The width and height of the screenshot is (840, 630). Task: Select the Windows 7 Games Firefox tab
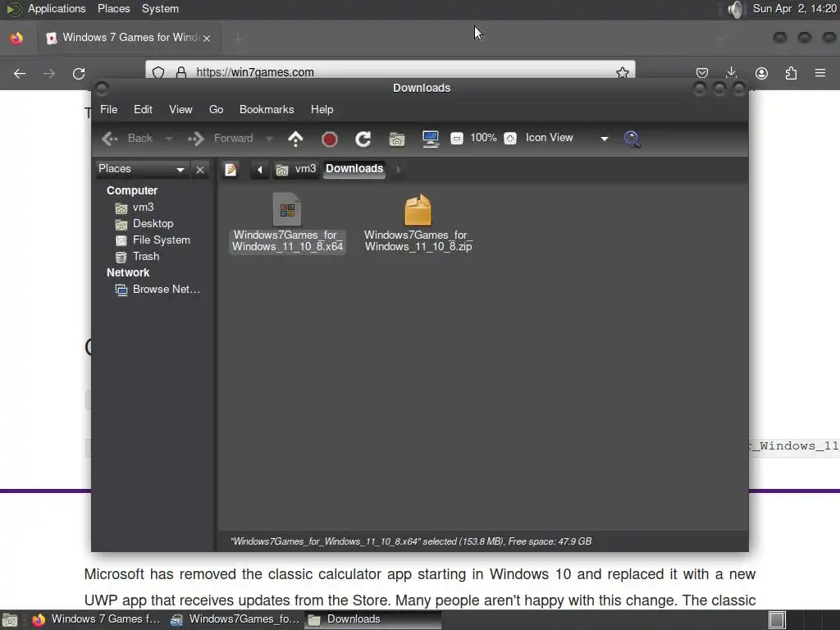129,38
